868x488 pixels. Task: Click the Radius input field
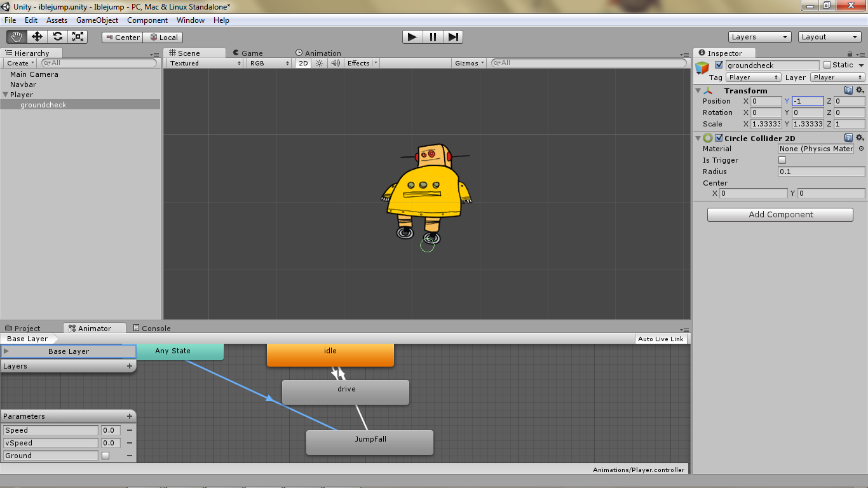click(x=822, y=172)
